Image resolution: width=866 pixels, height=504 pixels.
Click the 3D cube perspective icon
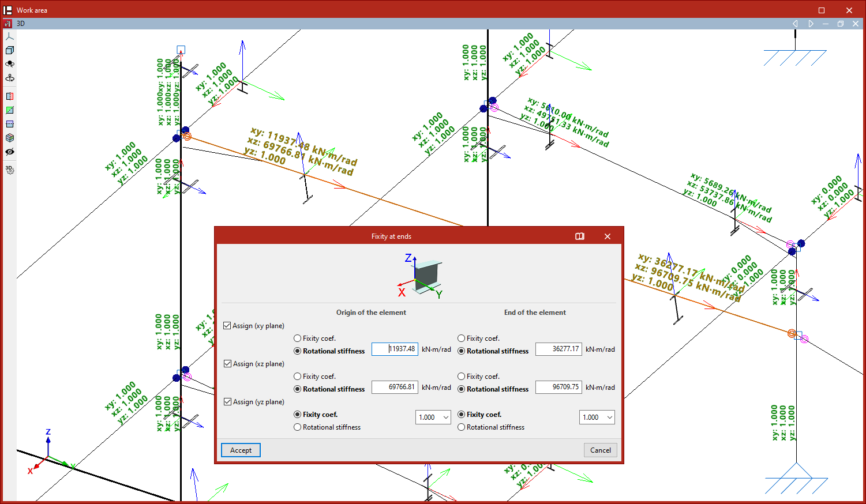[9, 50]
